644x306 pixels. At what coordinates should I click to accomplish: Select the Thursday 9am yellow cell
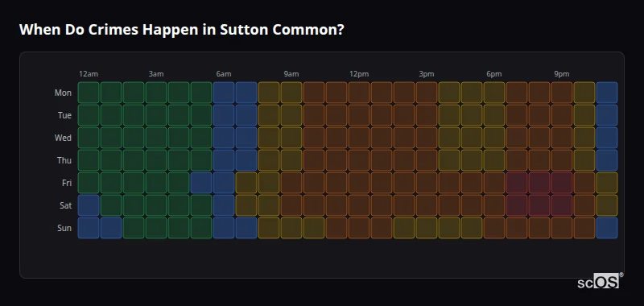pyautogui.click(x=291, y=159)
